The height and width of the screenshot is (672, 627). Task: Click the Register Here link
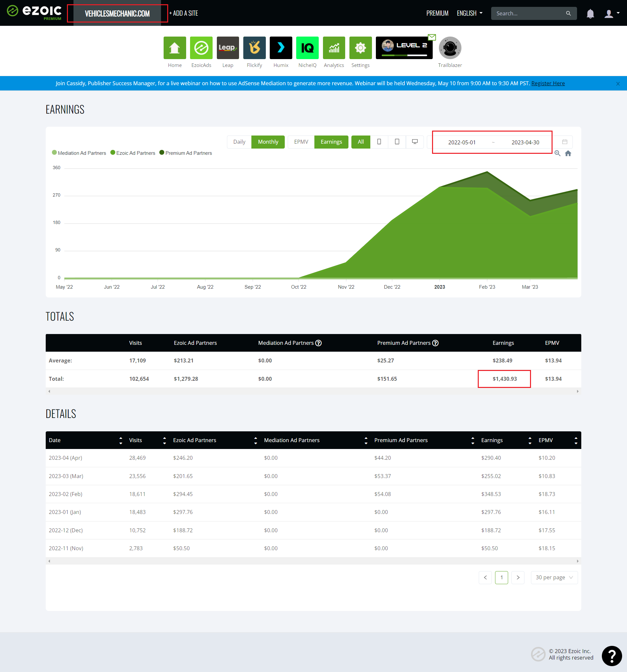[x=548, y=84]
